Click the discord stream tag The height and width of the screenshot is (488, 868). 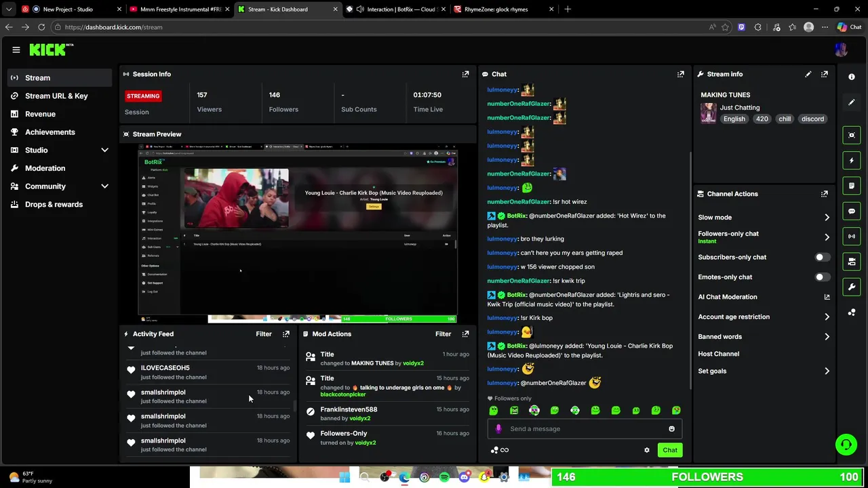point(812,119)
